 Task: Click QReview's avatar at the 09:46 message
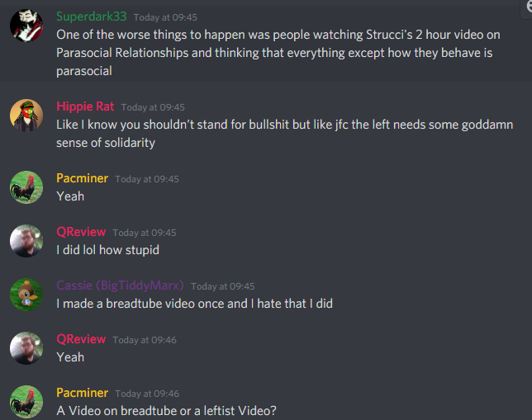(26, 347)
